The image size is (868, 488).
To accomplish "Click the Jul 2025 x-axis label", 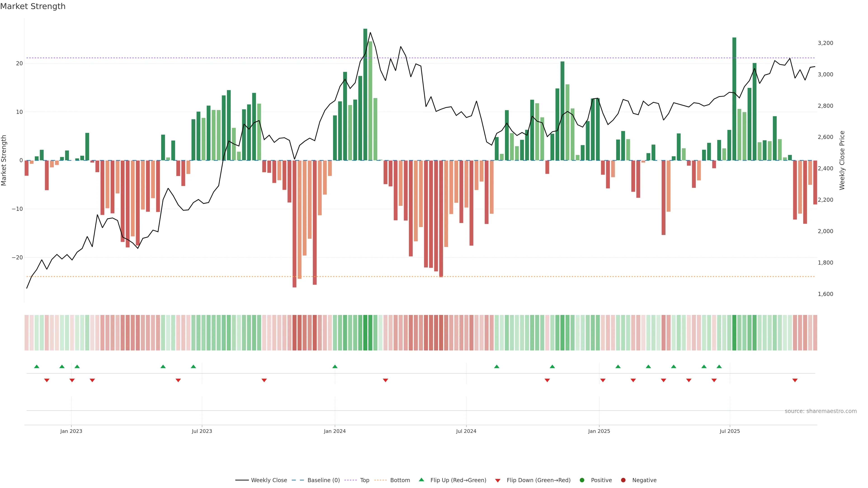I will (729, 431).
